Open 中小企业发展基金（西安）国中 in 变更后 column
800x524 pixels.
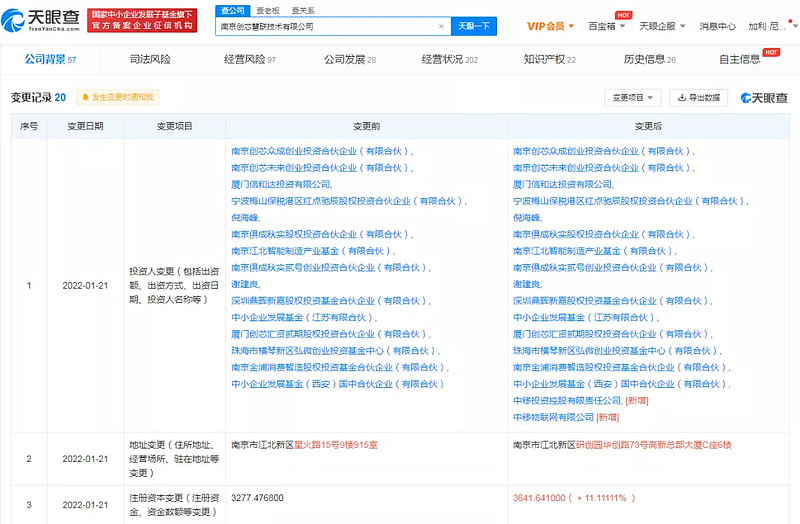(x=620, y=384)
